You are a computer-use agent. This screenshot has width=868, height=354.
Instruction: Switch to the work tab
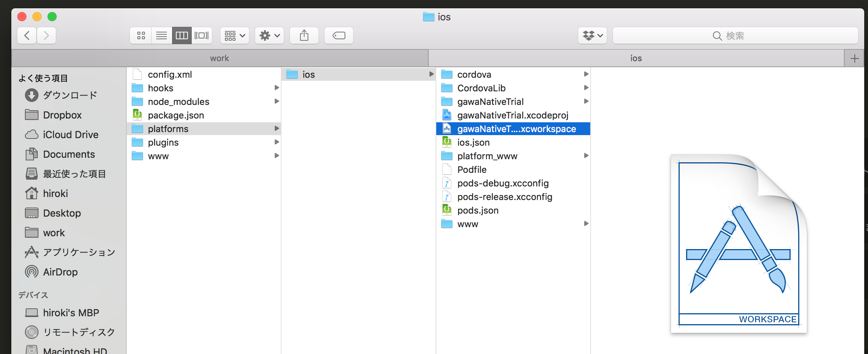coord(219,58)
